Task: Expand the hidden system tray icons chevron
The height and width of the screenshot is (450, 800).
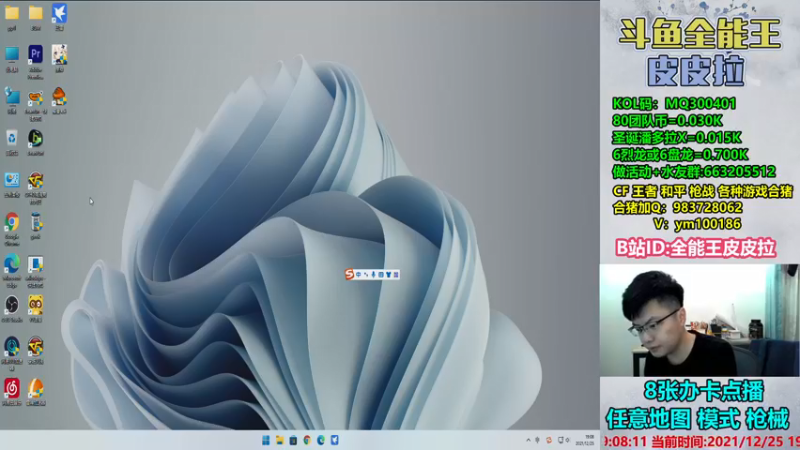Action: tap(528, 440)
